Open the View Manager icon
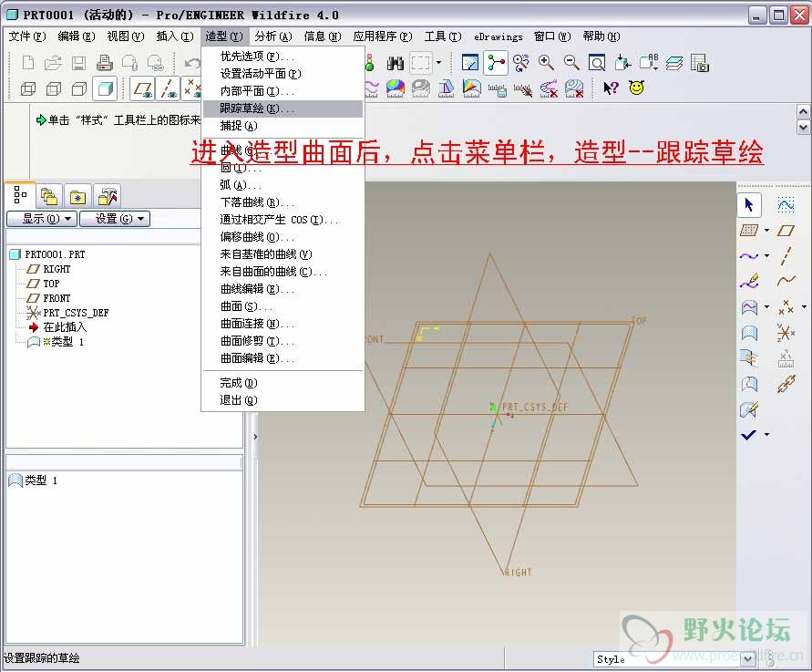 pos(699,63)
